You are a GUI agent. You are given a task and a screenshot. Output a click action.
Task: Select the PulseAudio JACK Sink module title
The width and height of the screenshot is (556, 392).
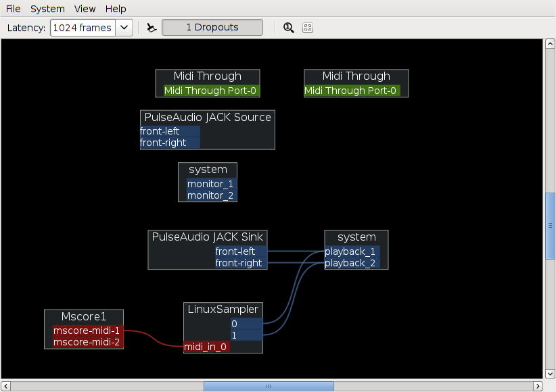point(208,237)
